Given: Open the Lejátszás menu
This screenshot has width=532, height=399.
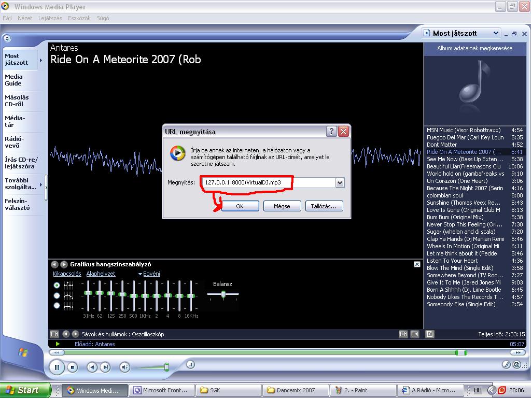Looking at the screenshot, I should 50,18.
